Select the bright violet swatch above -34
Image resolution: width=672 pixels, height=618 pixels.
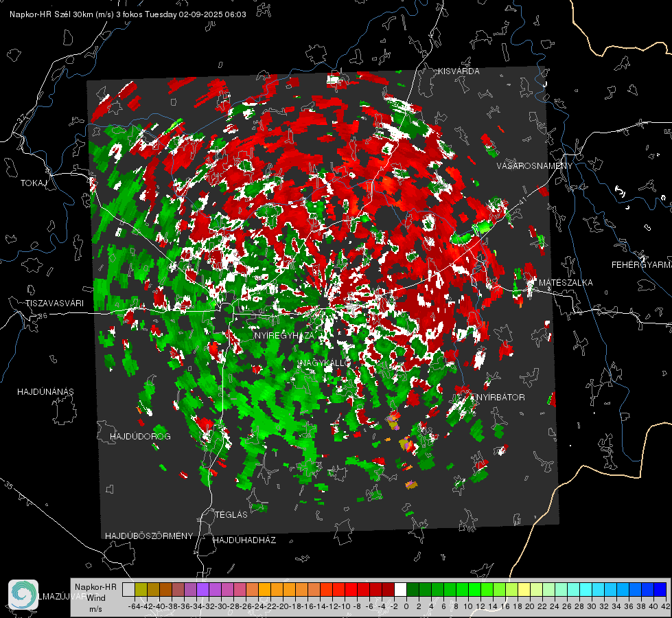point(202,589)
